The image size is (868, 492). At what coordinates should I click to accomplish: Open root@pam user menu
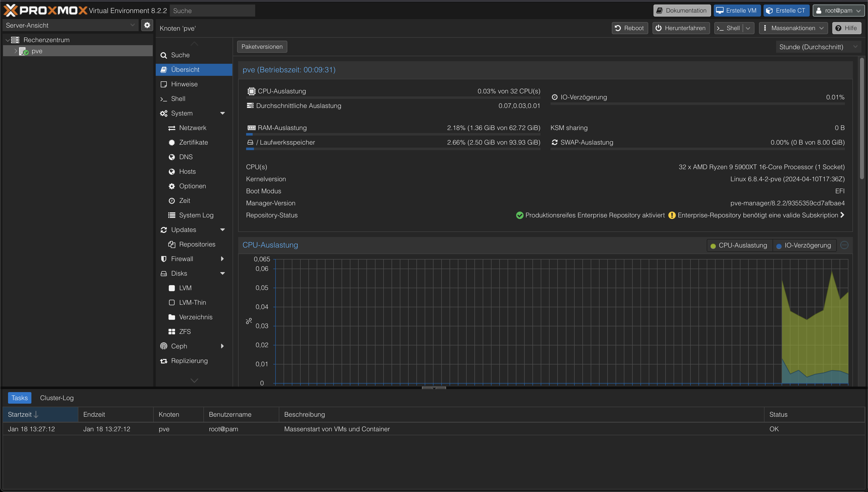pos(838,11)
